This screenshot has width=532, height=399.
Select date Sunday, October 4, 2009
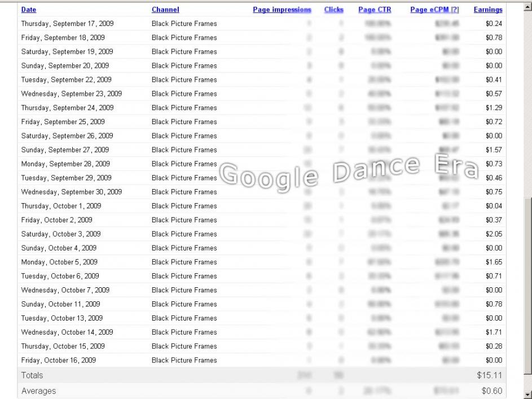pyautogui.click(x=59, y=248)
